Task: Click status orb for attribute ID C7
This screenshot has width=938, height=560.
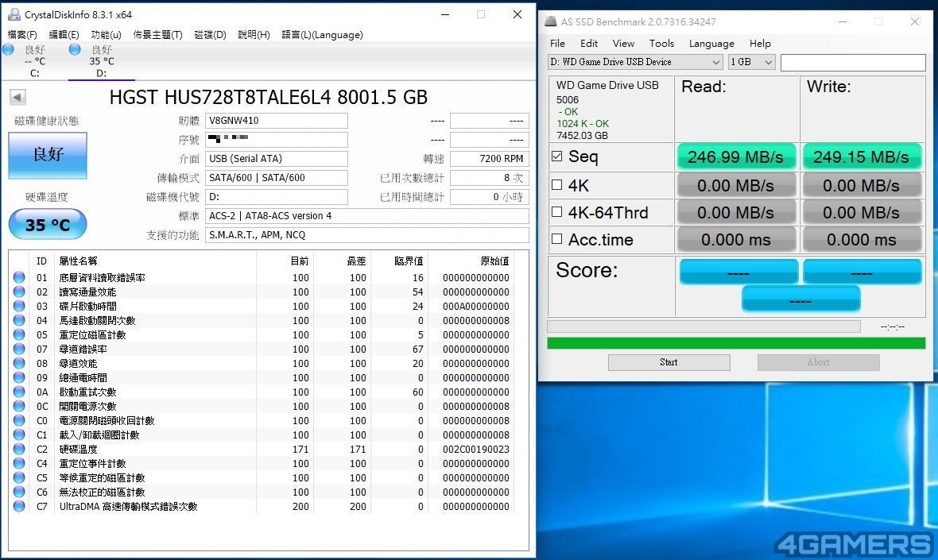Action: click(x=19, y=506)
